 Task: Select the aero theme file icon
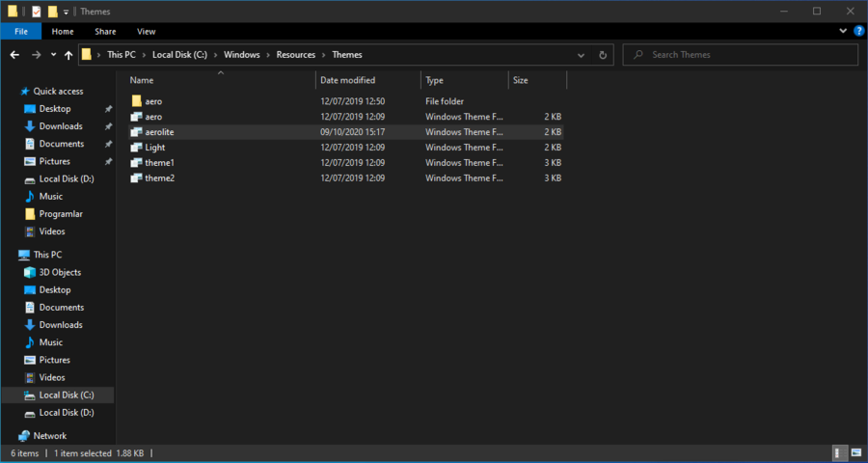click(x=136, y=117)
